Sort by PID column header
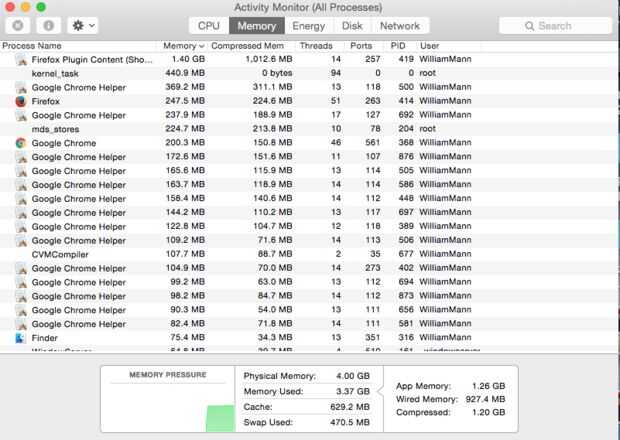 pyautogui.click(x=398, y=46)
